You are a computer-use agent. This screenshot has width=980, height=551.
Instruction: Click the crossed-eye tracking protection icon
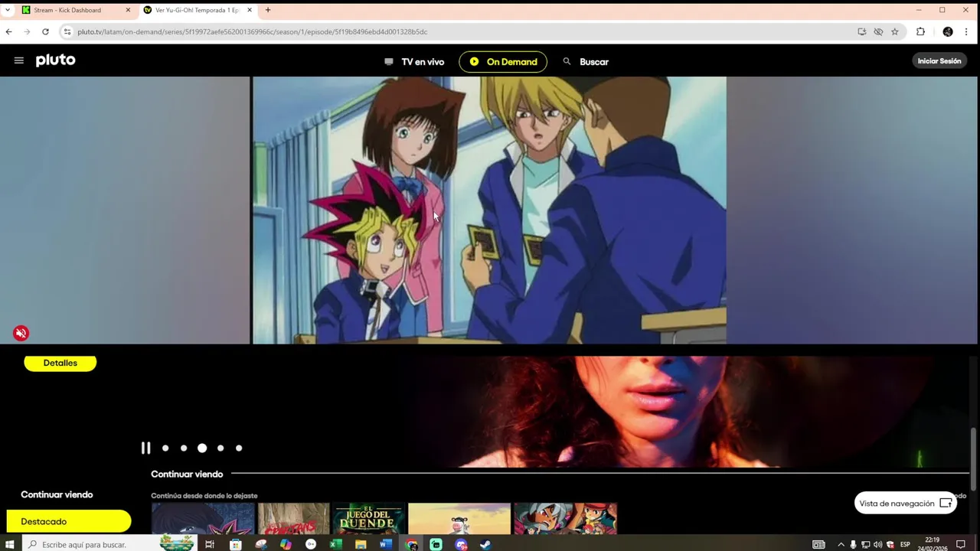[878, 31]
